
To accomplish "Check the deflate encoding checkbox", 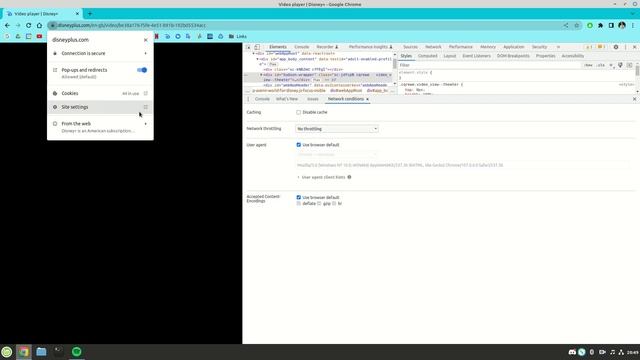I will point(298,203).
